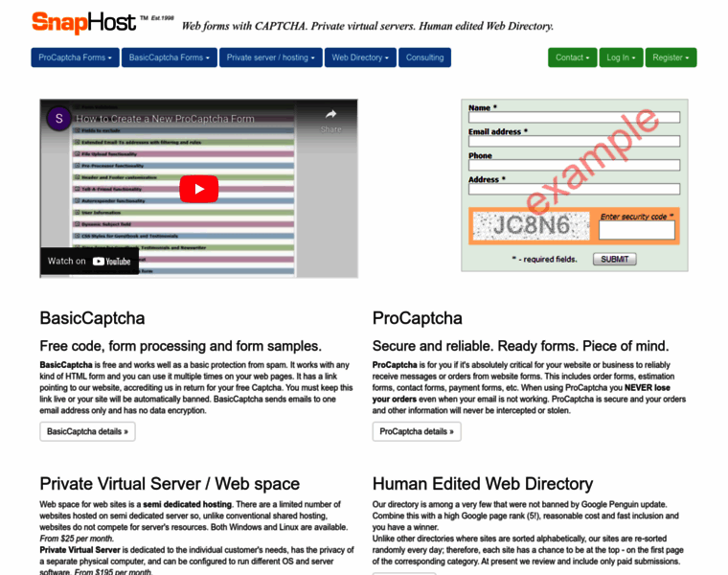Expand ProCaptcha Forms dropdown
This screenshot has height=575, width=728.
coord(76,57)
